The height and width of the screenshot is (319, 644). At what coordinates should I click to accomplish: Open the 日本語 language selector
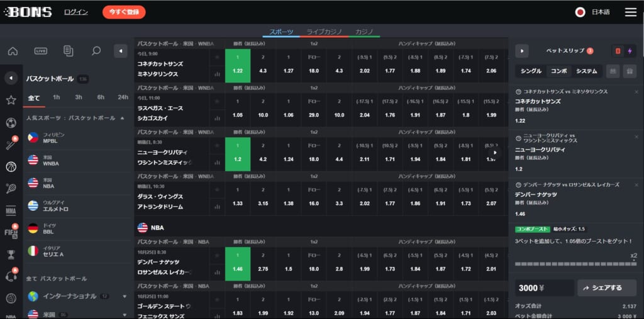tap(593, 12)
